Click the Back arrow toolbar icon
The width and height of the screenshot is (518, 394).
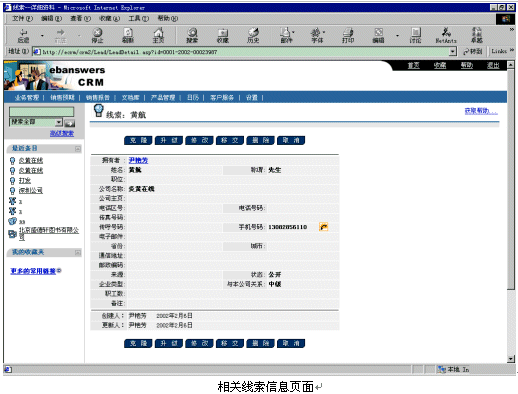pos(23,35)
